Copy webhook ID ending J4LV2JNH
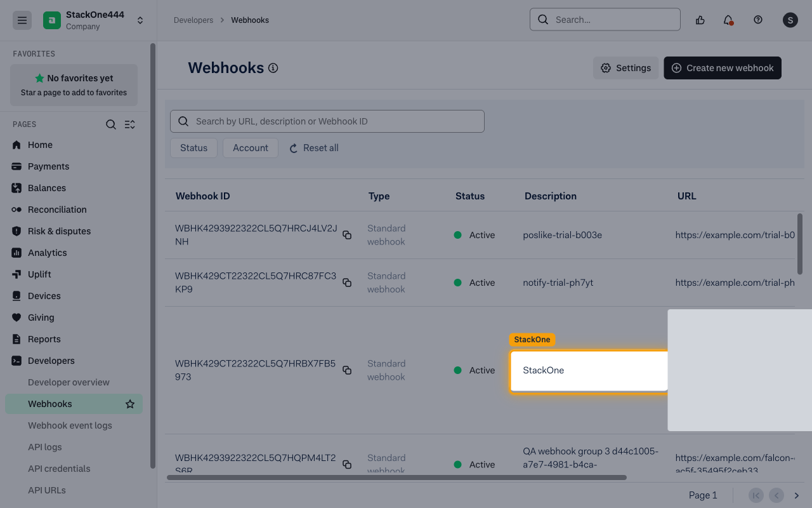The height and width of the screenshot is (508, 812). [x=347, y=235]
